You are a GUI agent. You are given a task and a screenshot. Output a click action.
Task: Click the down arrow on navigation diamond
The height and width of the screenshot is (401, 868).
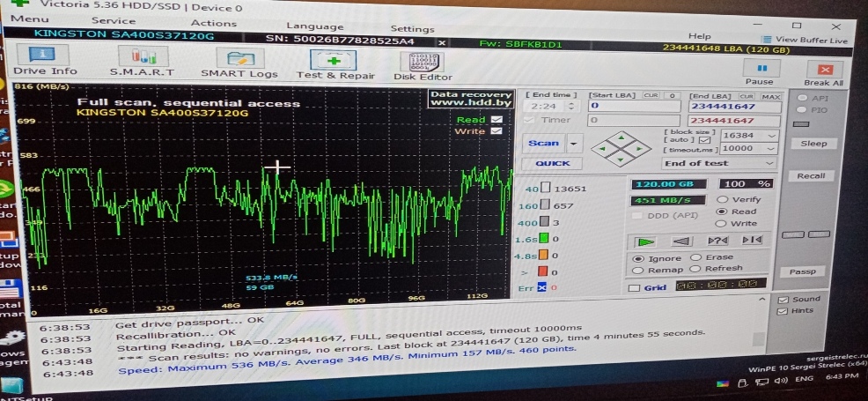(621, 160)
